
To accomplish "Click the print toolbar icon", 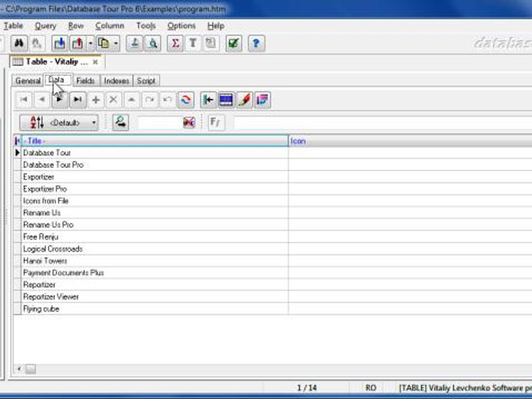I will [135, 43].
